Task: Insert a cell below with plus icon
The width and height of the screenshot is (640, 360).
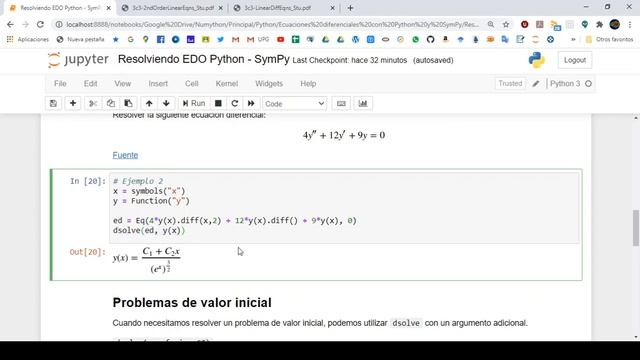Action: tap(73, 103)
